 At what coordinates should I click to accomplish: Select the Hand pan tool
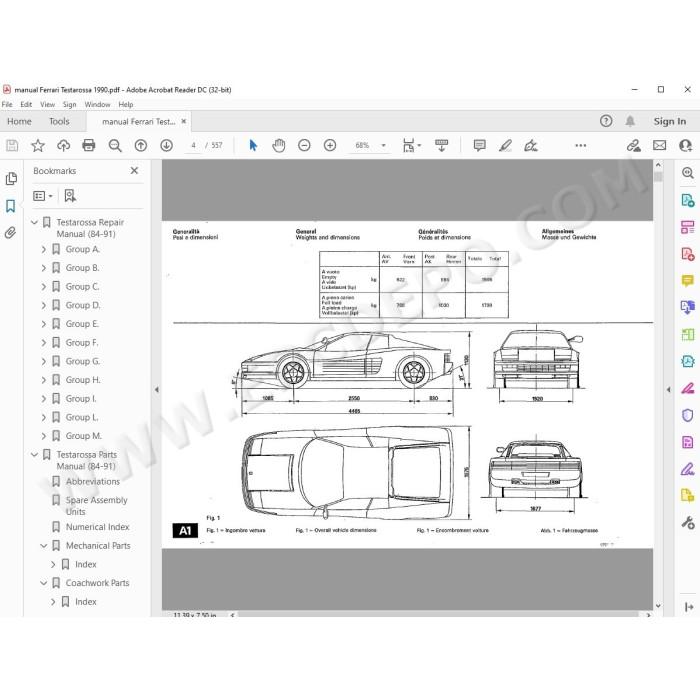point(279,145)
